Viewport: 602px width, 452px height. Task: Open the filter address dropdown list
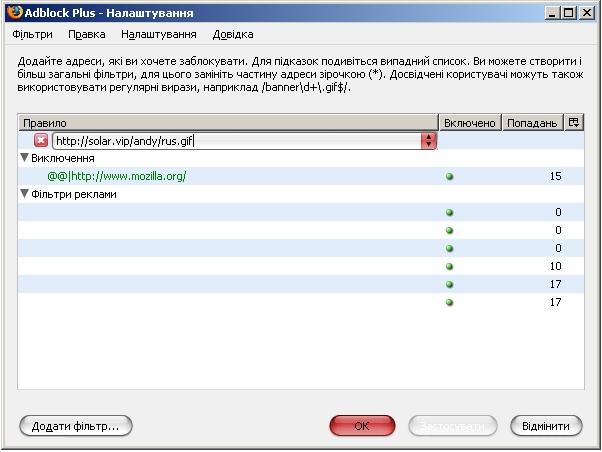pos(430,141)
